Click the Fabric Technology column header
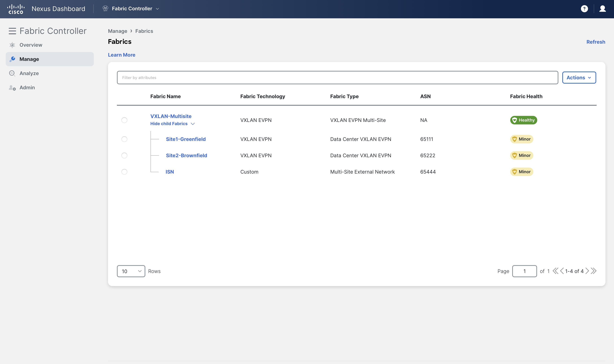The height and width of the screenshot is (364, 614). point(263,96)
